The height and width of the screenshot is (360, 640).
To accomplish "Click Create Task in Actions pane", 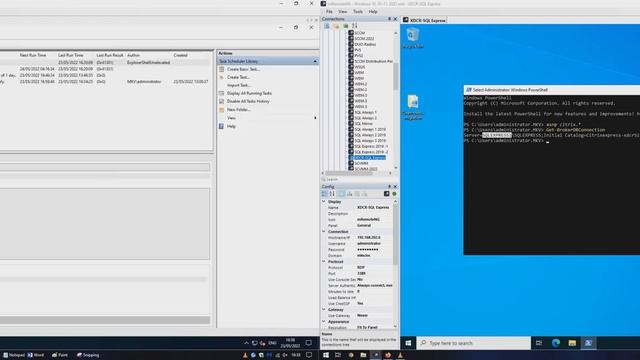I will pyautogui.click(x=238, y=77).
